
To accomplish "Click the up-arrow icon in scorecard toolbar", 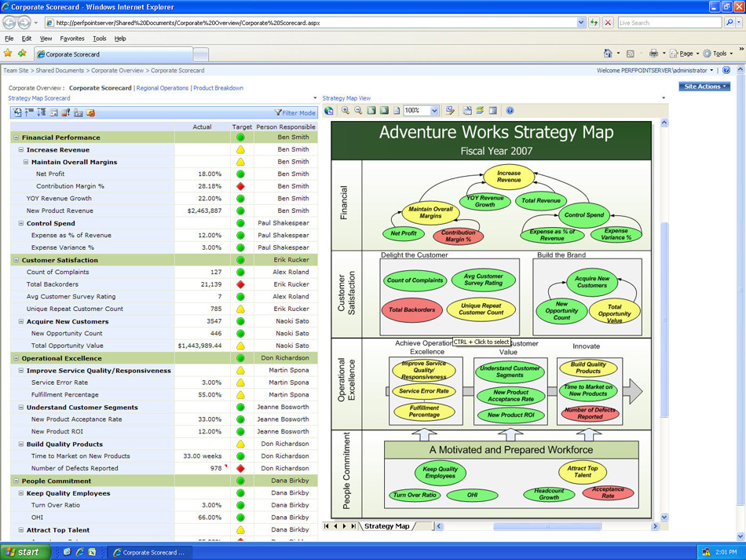I will pyautogui.click(x=30, y=113).
